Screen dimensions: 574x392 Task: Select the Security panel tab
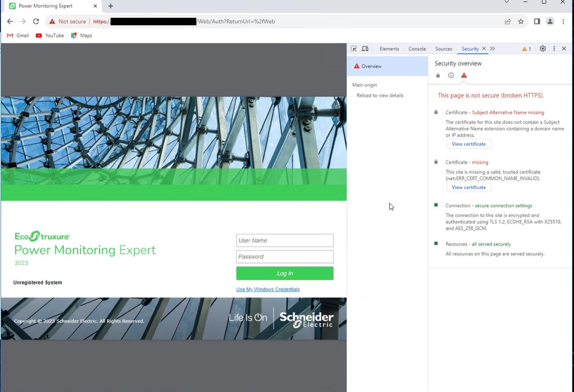[470, 49]
